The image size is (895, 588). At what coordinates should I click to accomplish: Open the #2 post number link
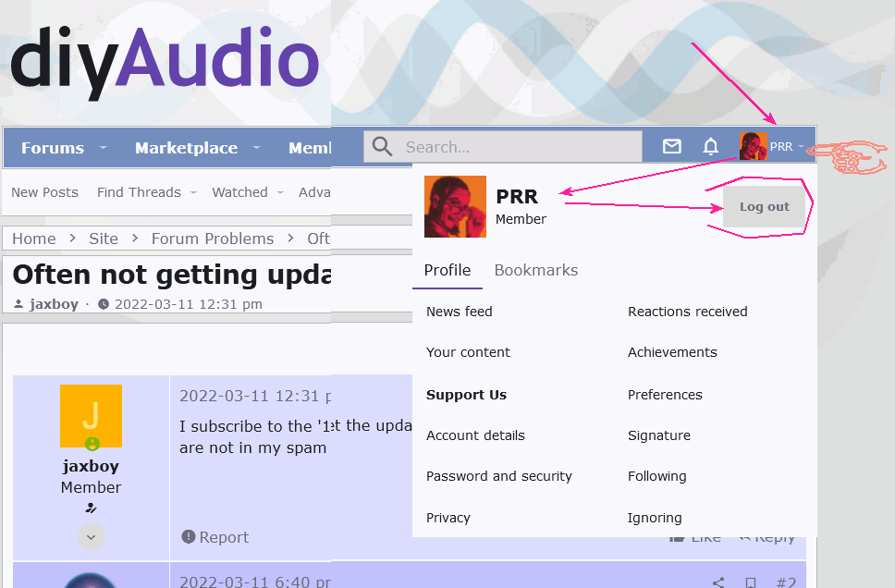786,582
